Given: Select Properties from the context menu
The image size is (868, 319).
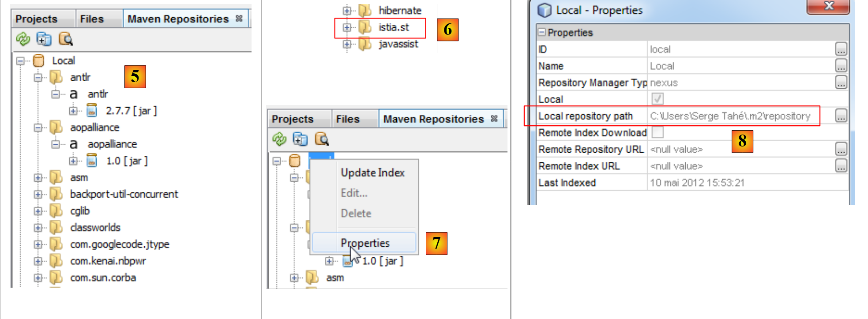Looking at the screenshot, I should click(x=364, y=243).
